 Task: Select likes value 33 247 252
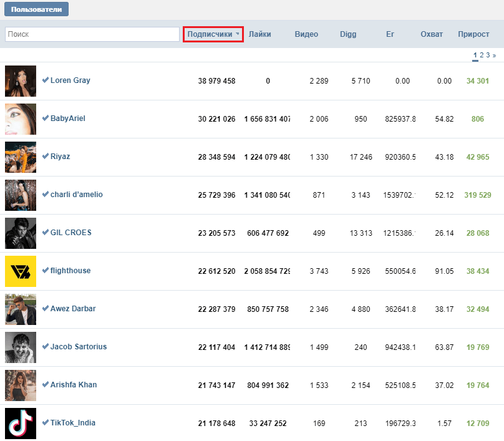[268, 424]
